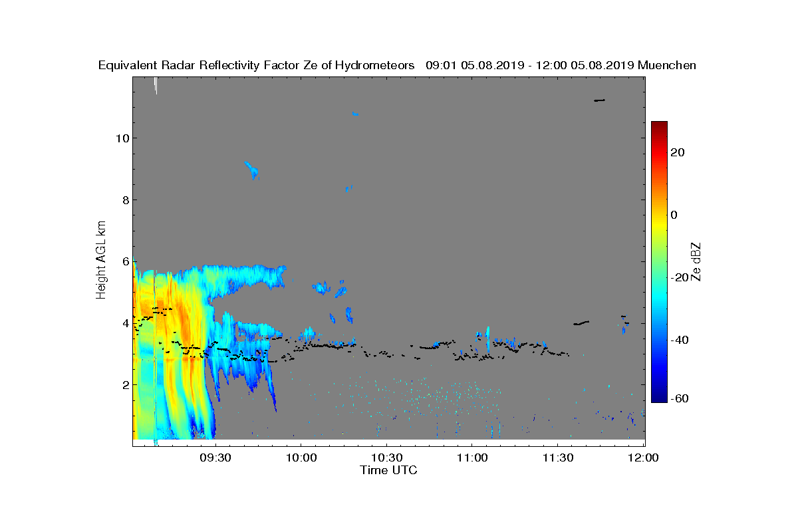Click the colorbar value -40

pos(680,340)
